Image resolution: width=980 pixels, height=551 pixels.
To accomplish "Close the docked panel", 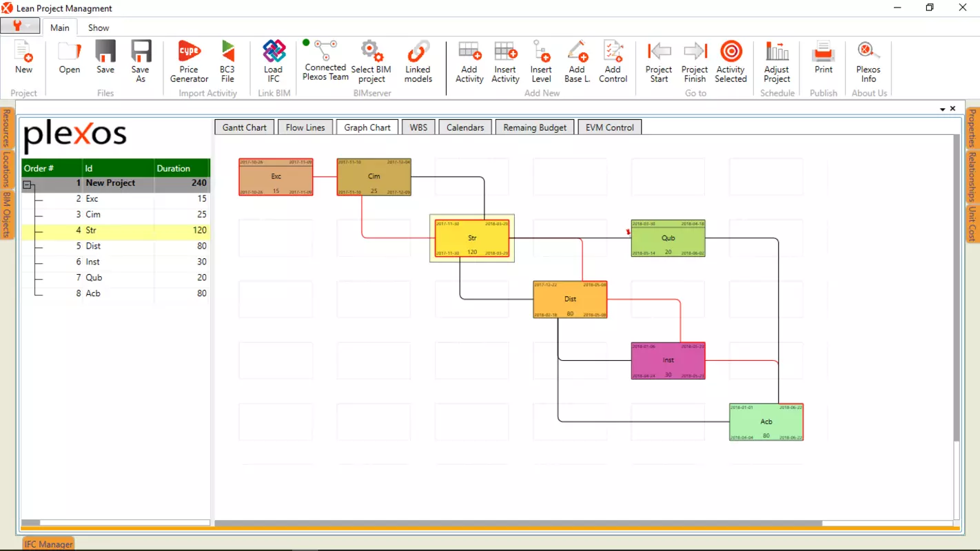I will tap(953, 109).
